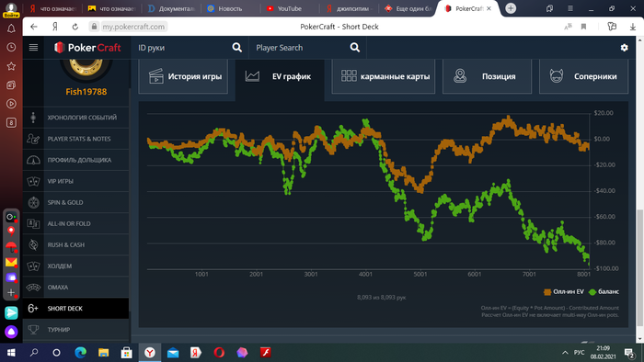Reload the page
The height and width of the screenshot is (362, 644).
(75, 27)
